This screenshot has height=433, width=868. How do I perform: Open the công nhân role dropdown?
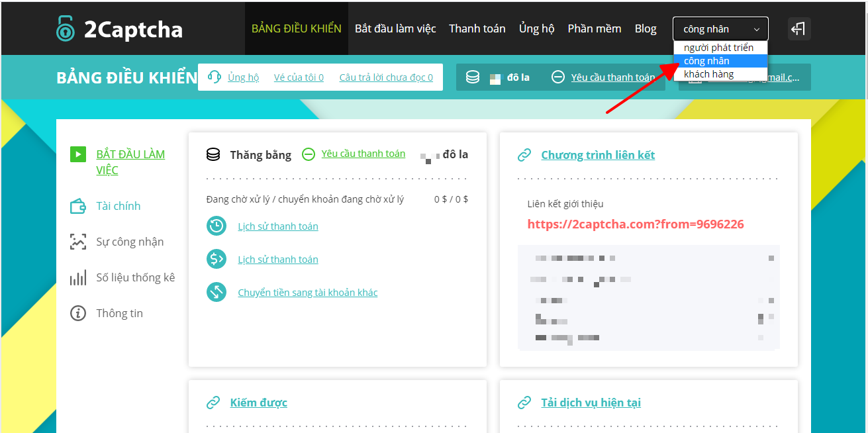click(720, 29)
